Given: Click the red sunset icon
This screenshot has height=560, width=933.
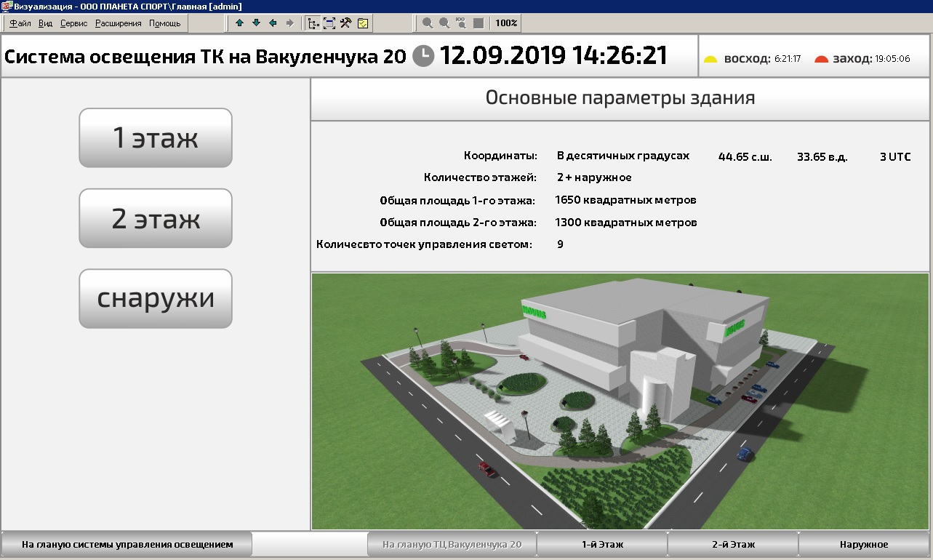Looking at the screenshot, I should 822,59.
